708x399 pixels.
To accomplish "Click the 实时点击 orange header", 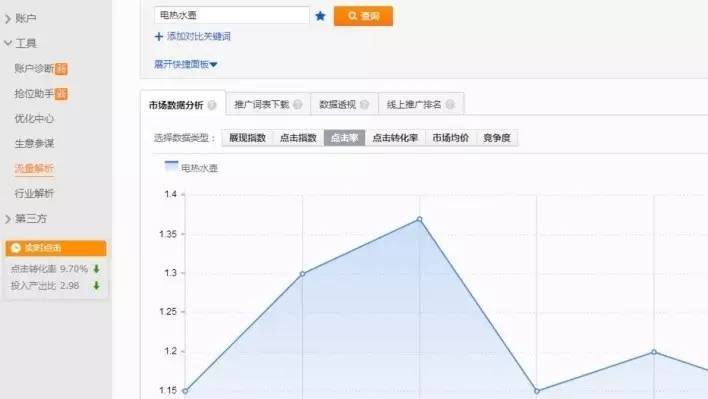I will coord(56,248).
